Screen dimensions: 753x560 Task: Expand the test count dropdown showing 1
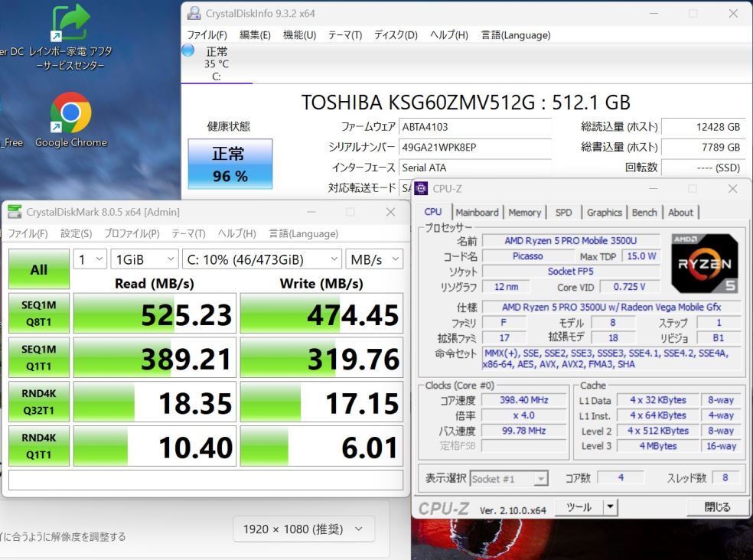[x=90, y=260]
